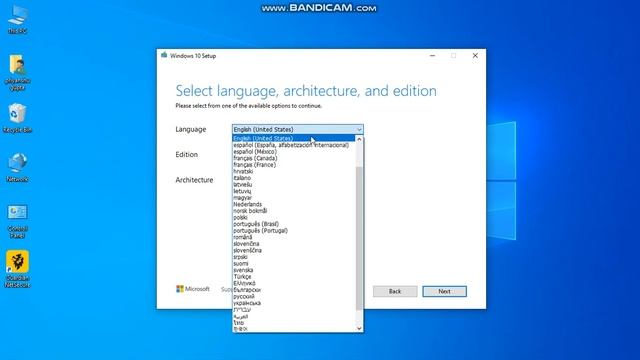Pick hrvatski from the language list

294,171
